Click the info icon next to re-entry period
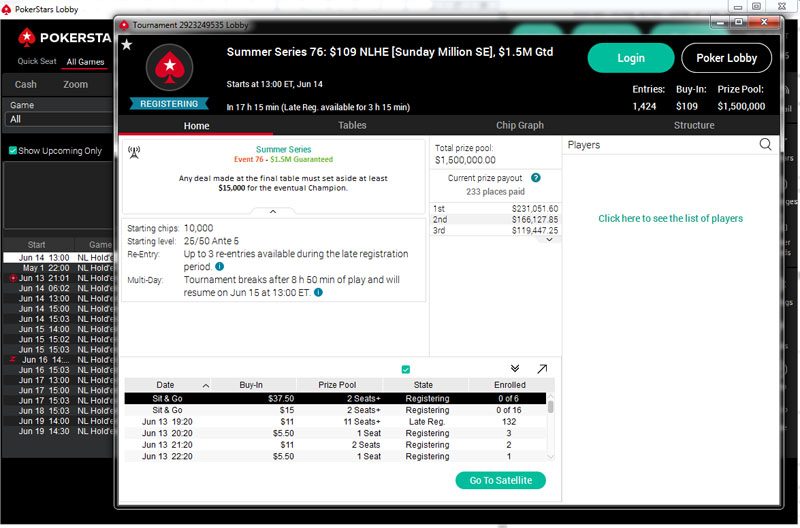The image size is (800, 528). click(x=219, y=266)
